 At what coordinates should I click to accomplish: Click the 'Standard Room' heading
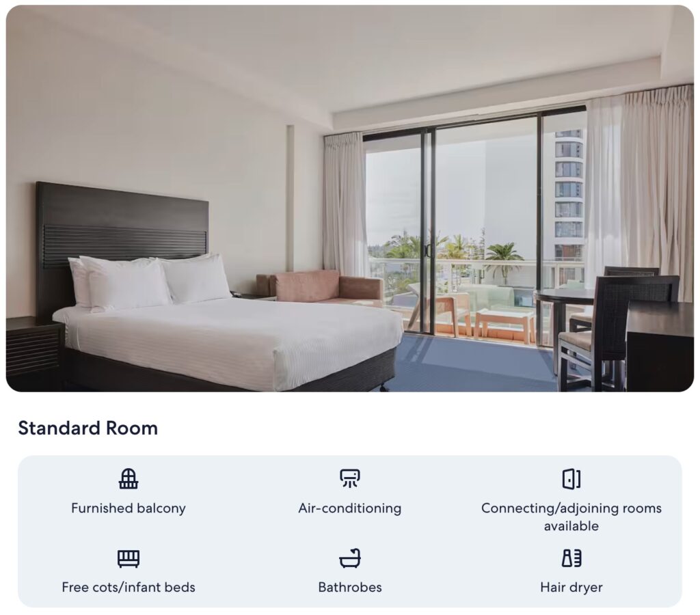click(88, 428)
